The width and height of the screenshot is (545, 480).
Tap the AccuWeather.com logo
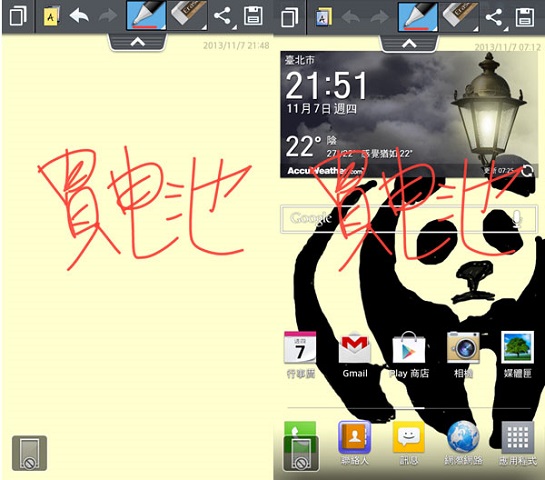[325, 171]
